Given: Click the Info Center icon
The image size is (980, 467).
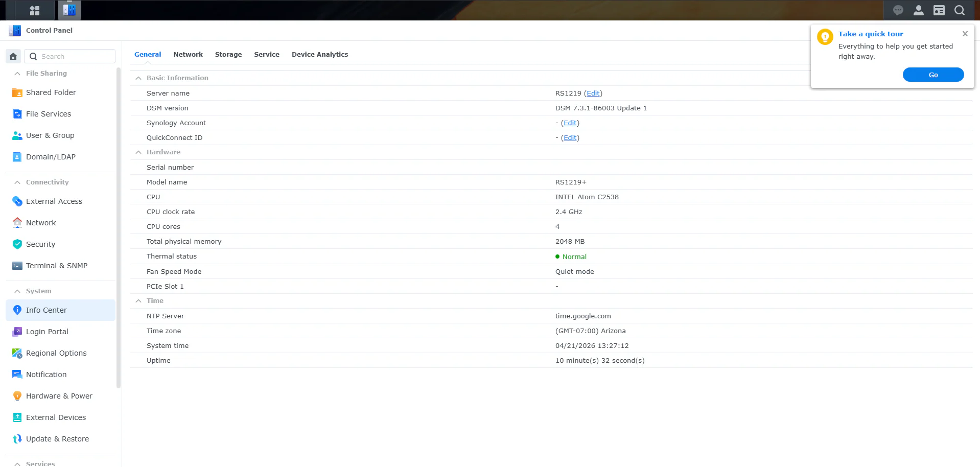Looking at the screenshot, I should tap(17, 310).
